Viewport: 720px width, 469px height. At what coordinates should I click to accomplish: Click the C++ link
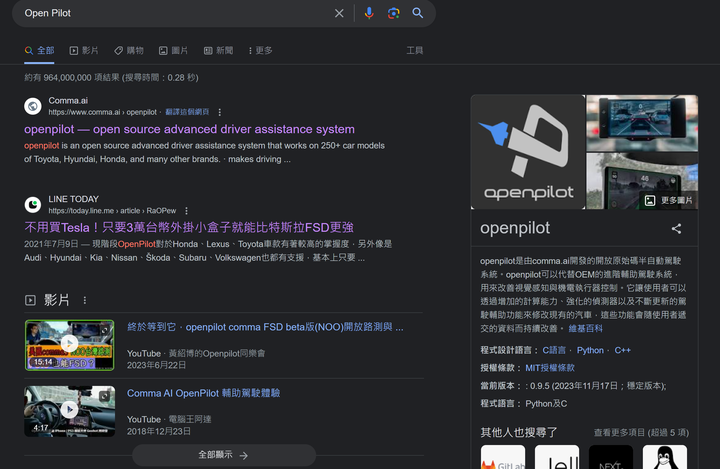point(622,350)
